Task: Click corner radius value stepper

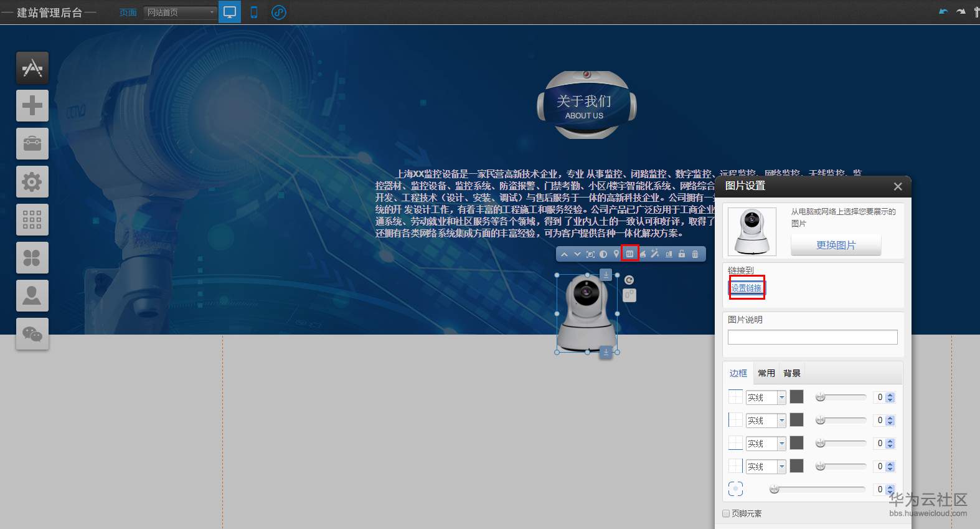Action: (890, 490)
